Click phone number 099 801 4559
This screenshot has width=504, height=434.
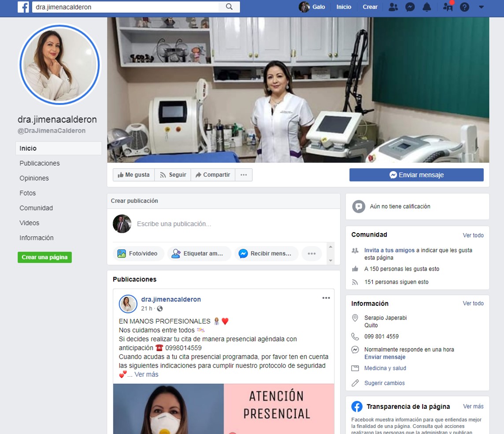click(381, 337)
